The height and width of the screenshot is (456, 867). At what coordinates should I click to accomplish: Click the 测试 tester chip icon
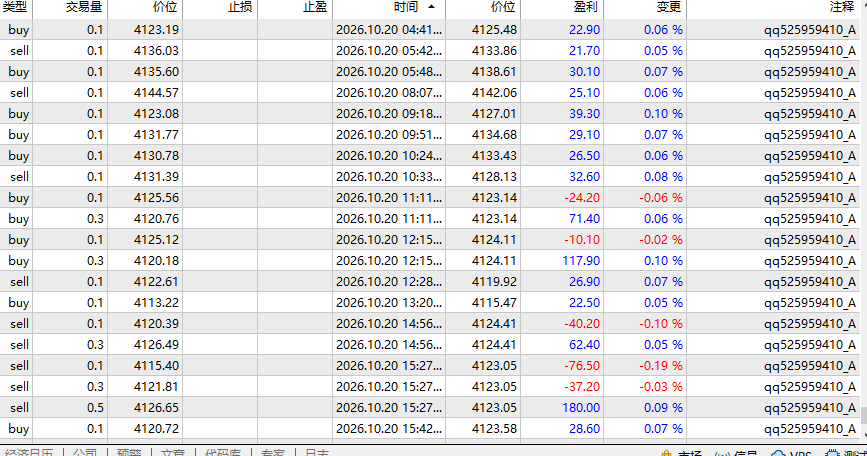click(x=832, y=453)
